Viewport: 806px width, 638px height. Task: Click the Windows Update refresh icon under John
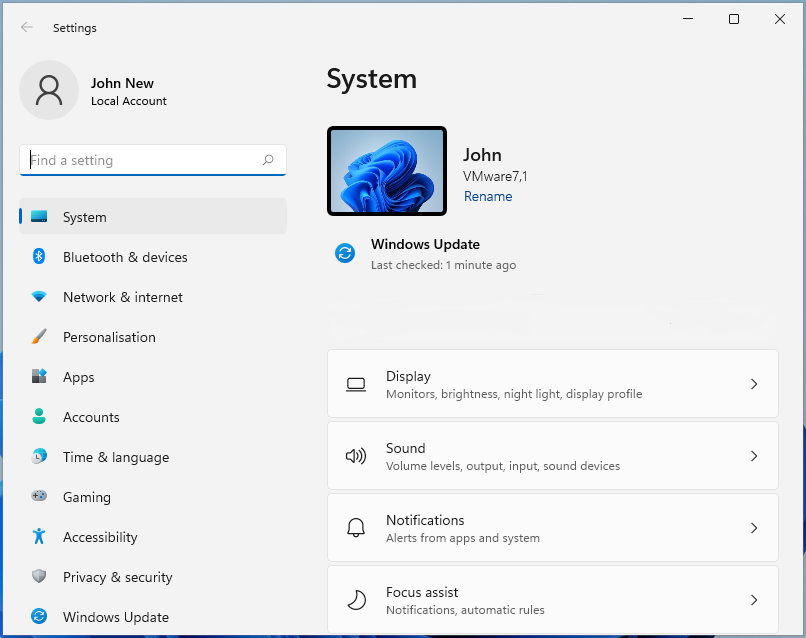(x=345, y=253)
